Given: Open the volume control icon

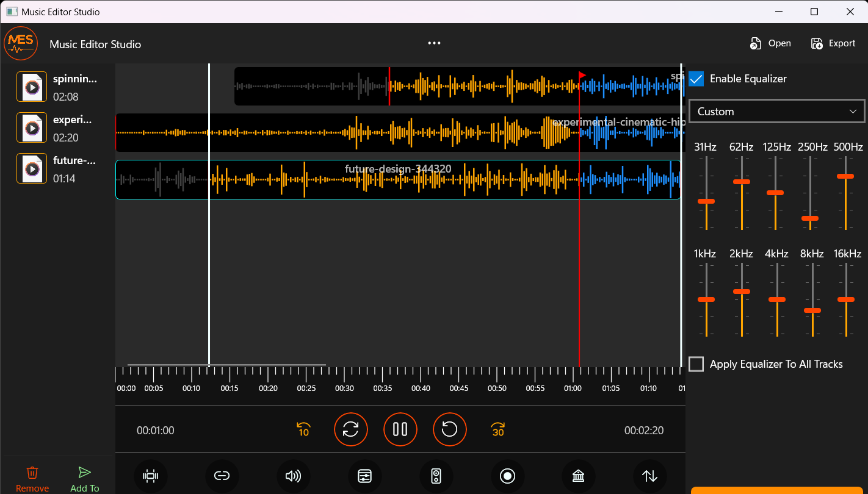Looking at the screenshot, I should pyautogui.click(x=293, y=476).
